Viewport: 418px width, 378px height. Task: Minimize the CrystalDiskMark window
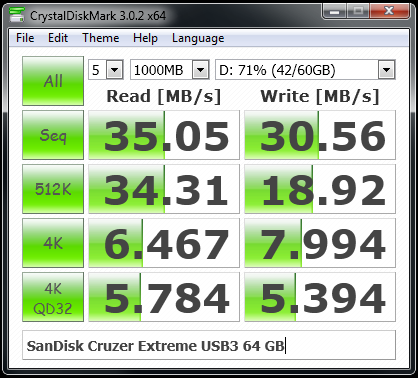point(335,11)
